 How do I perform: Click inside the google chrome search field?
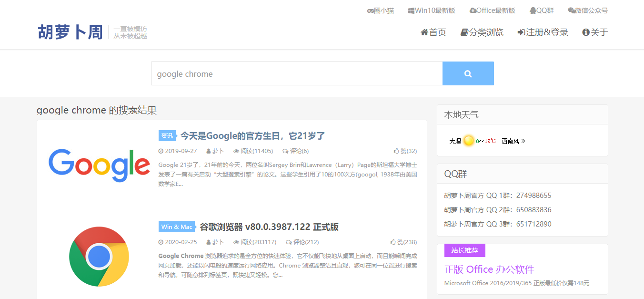pyautogui.click(x=296, y=73)
